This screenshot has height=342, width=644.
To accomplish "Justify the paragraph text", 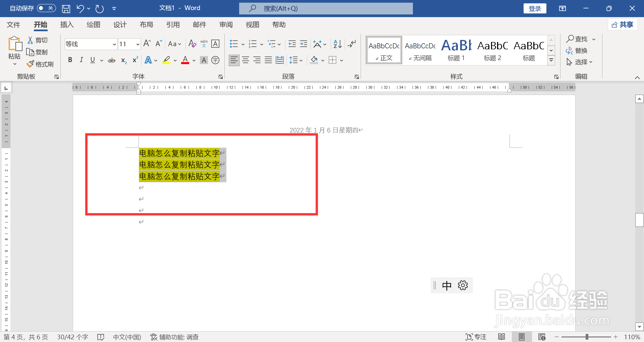I will (x=268, y=60).
